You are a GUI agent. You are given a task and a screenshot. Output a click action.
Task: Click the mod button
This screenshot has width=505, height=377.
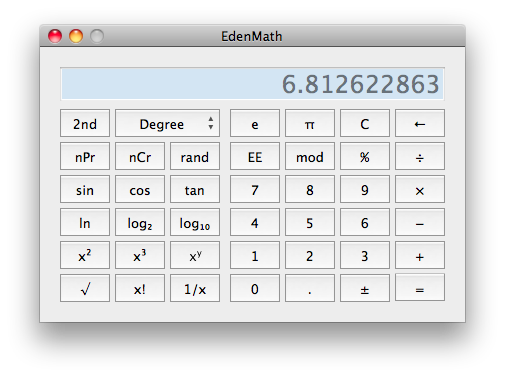[310, 156]
